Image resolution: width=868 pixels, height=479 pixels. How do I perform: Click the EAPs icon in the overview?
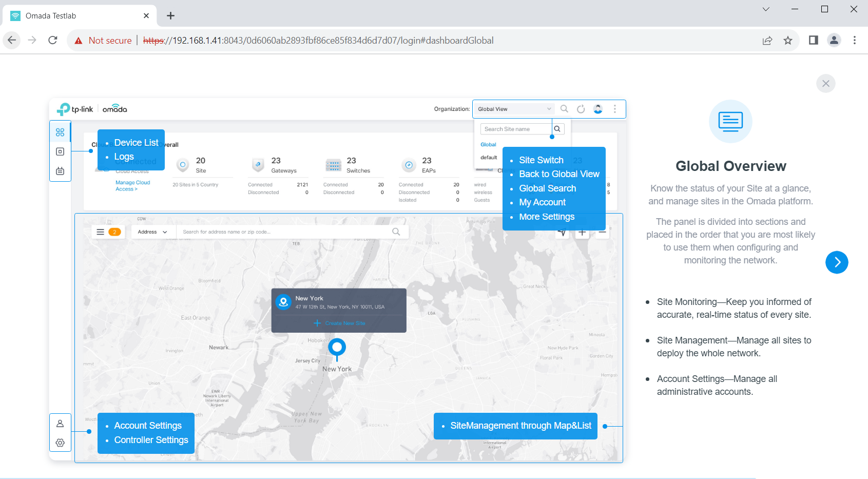point(409,165)
